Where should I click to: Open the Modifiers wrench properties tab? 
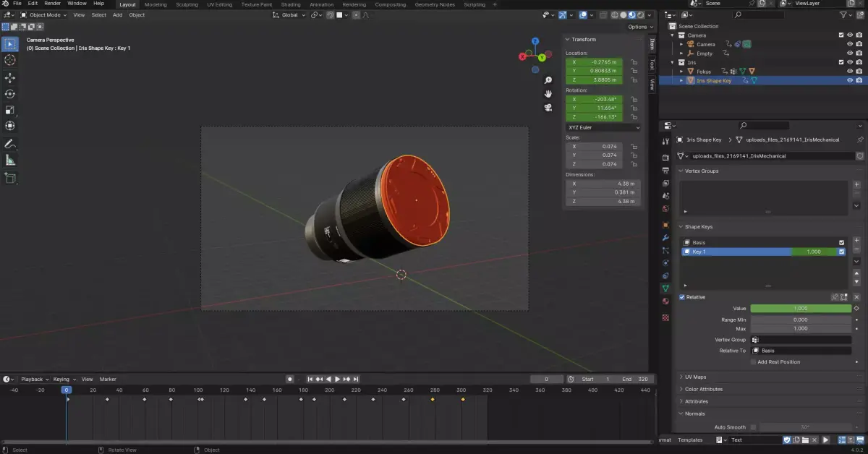665,237
